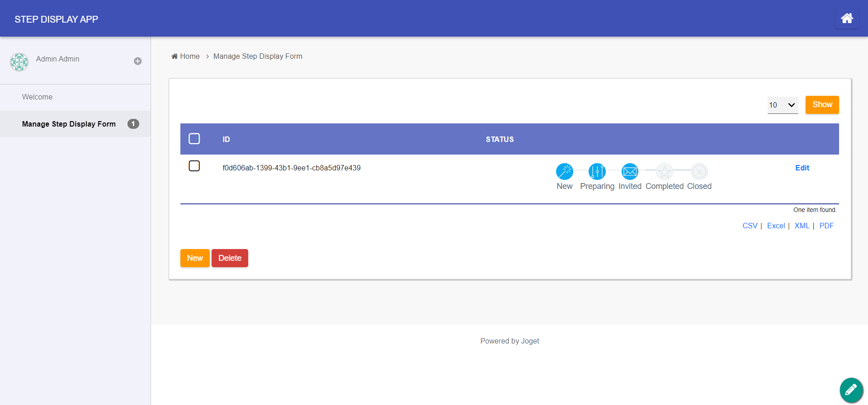Click the STEP DISPLAY APP title
868x405 pixels.
pyautogui.click(x=57, y=19)
